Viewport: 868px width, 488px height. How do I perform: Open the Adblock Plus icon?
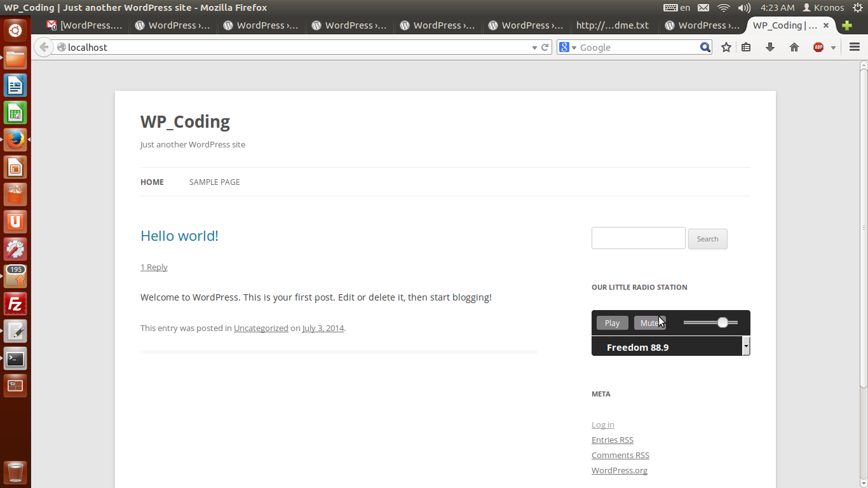[818, 47]
